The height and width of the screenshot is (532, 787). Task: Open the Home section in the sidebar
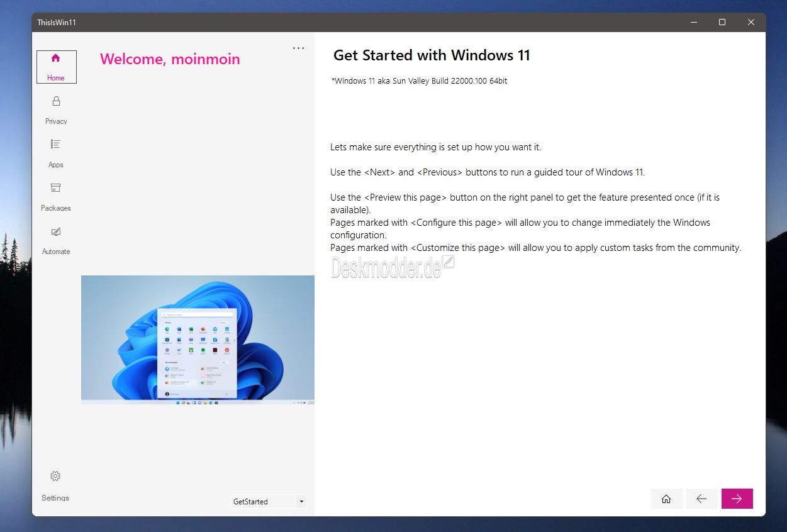pos(57,67)
